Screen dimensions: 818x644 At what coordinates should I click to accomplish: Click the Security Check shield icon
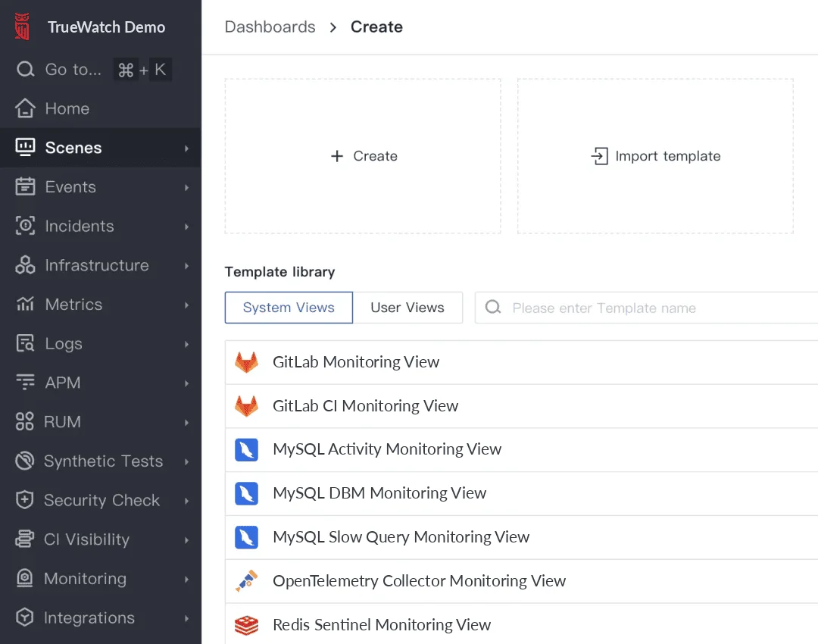tap(24, 499)
